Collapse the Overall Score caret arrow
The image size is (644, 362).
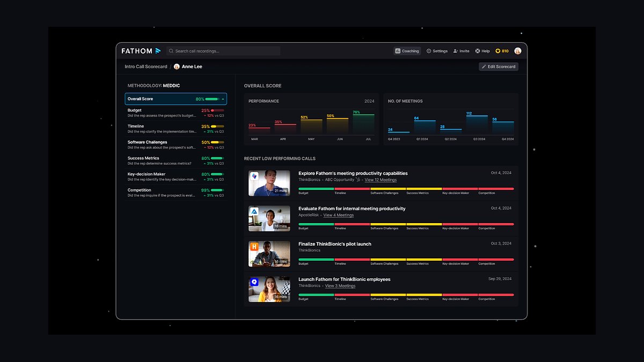tap(223, 99)
